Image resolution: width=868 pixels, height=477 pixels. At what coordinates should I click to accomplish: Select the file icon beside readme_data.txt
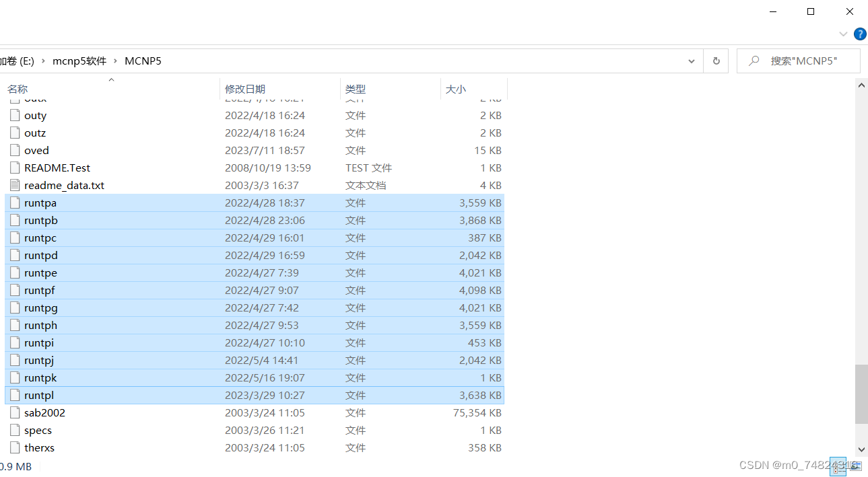[15, 185]
